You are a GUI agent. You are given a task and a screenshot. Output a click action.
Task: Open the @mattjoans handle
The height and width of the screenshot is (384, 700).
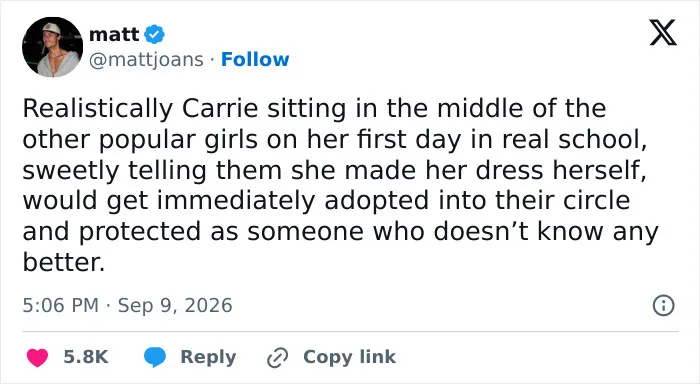(146, 59)
